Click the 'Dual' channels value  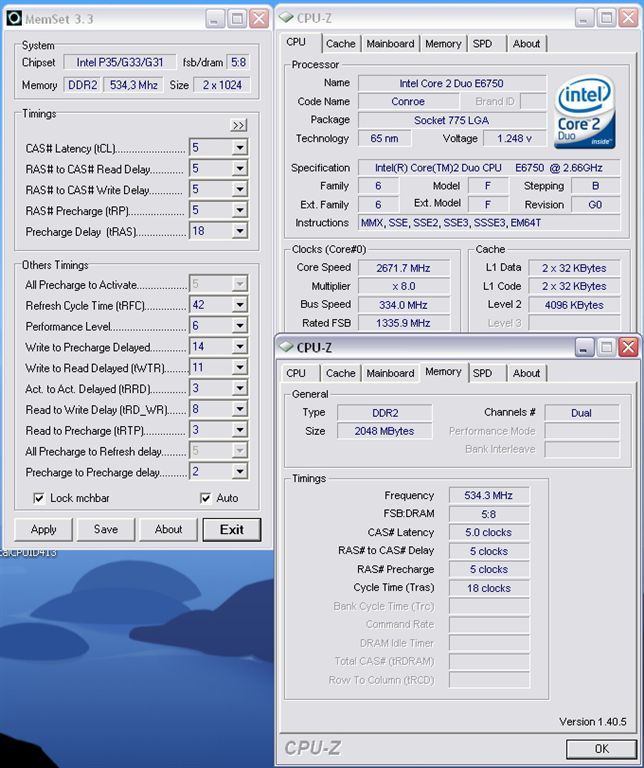pyautogui.click(x=581, y=413)
